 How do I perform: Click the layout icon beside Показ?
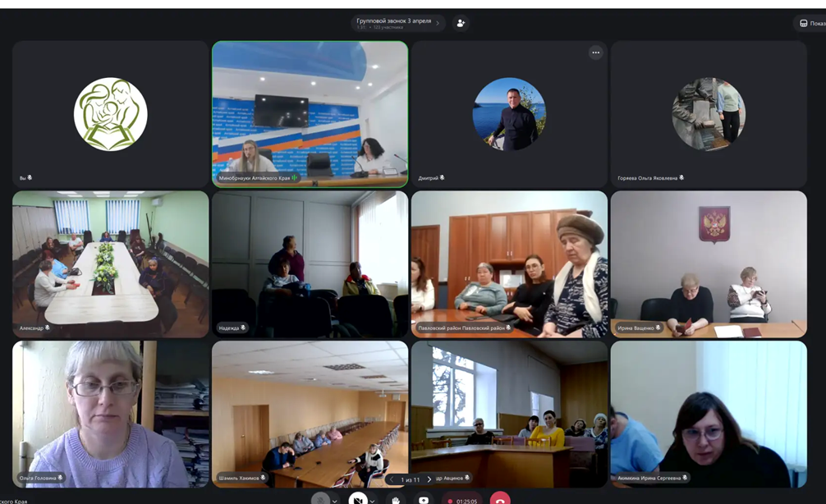(803, 23)
